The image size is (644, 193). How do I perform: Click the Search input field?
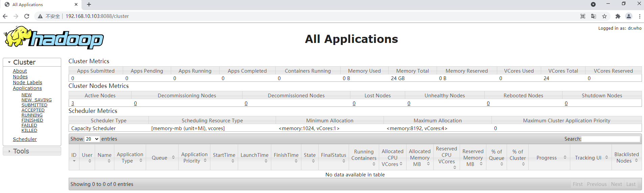611,139
